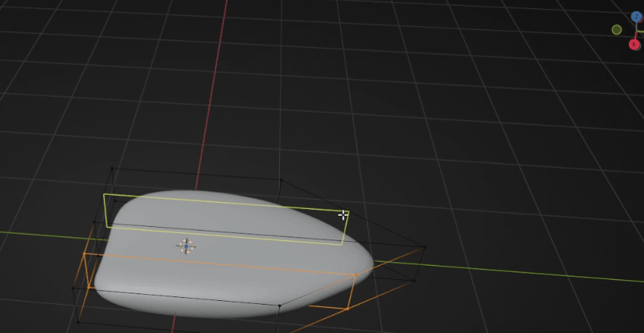Click empty grid background in the upper left

pyautogui.click(x=75, y=60)
